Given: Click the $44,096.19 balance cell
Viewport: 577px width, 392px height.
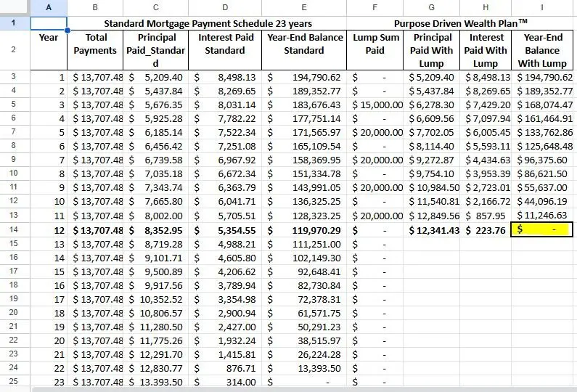Looking at the screenshot, I should (542, 202).
